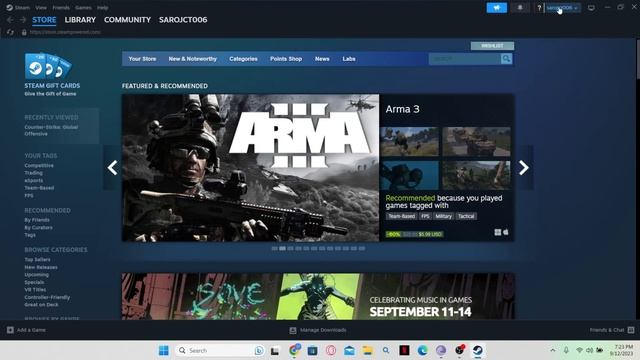Expand New & Noteworthy dropdown
The image size is (640, 360).
tap(193, 59)
